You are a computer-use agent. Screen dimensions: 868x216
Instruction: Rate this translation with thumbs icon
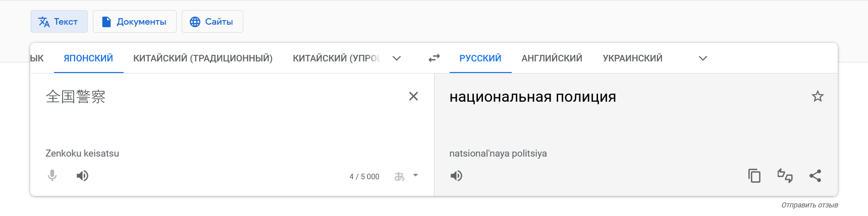tap(785, 176)
